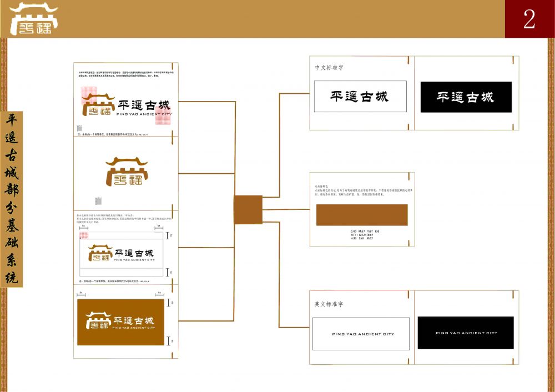Click the page number 2 box
Image resolution: width=555 pixels, height=392 pixels.
[x=529, y=19]
